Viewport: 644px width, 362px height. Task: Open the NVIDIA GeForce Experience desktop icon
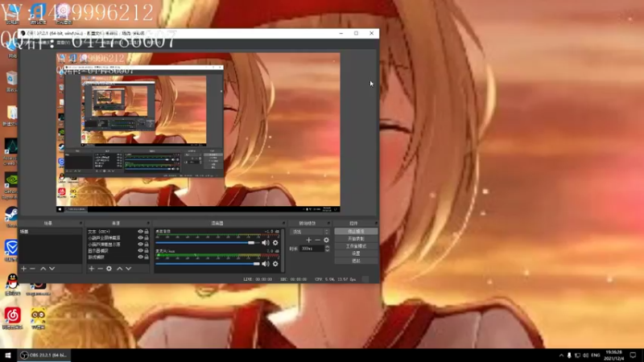pyautogui.click(x=11, y=185)
